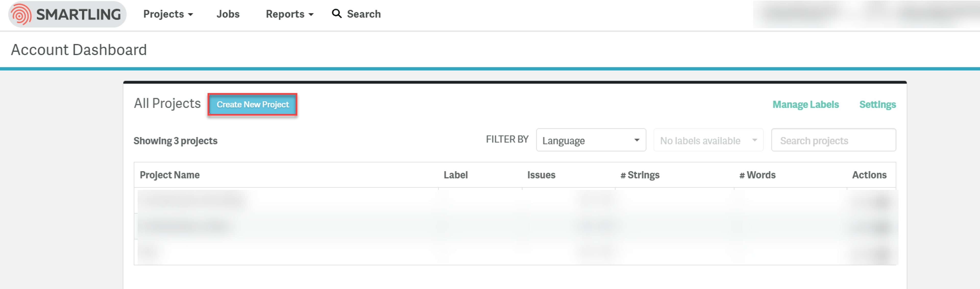The height and width of the screenshot is (289, 980).
Task: Click the No labels available dropdown
Action: tap(708, 140)
